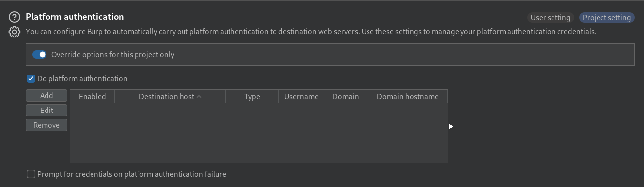Sort by Destination host column arrow
The height and width of the screenshot is (187, 644).
[x=199, y=97]
